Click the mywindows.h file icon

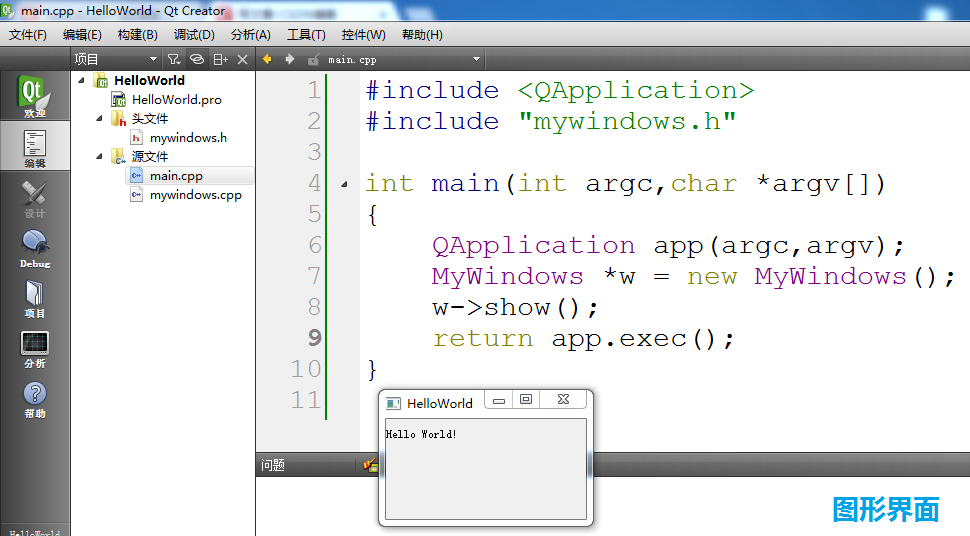click(x=136, y=138)
